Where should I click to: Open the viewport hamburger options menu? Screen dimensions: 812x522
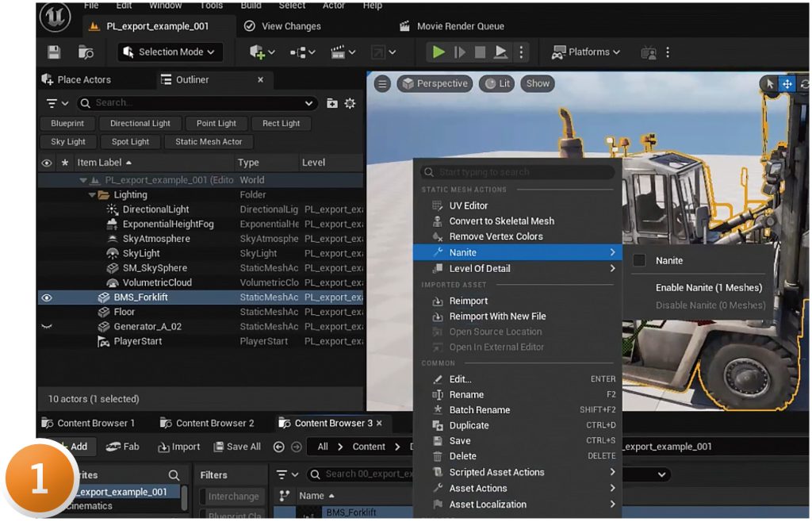[x=382, y=84]
